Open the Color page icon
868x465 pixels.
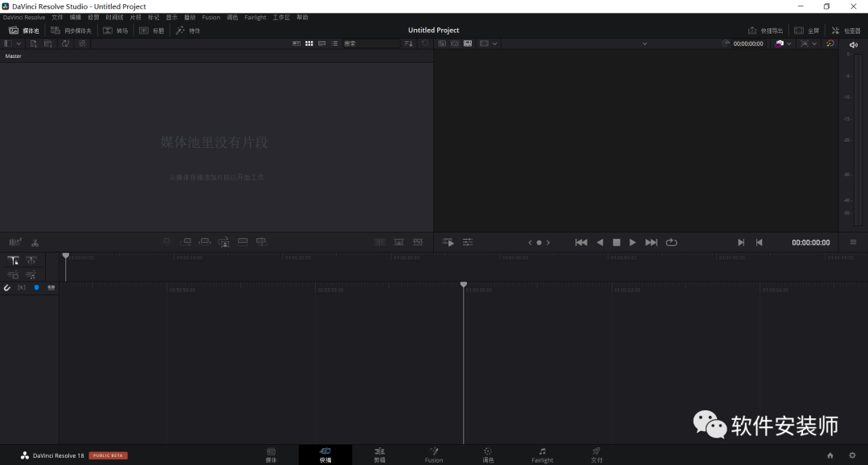click(x=488, y=455)
